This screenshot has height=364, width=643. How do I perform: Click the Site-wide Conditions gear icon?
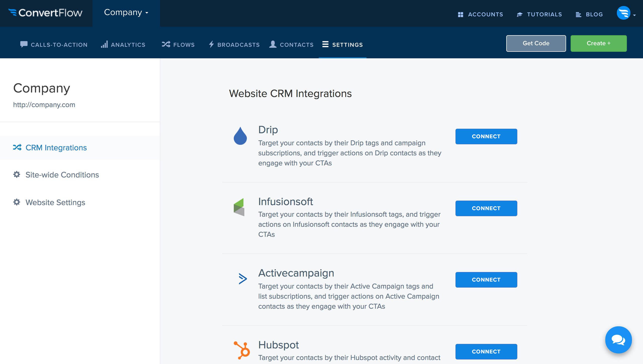pyautogui.click(x=17, y=174)
